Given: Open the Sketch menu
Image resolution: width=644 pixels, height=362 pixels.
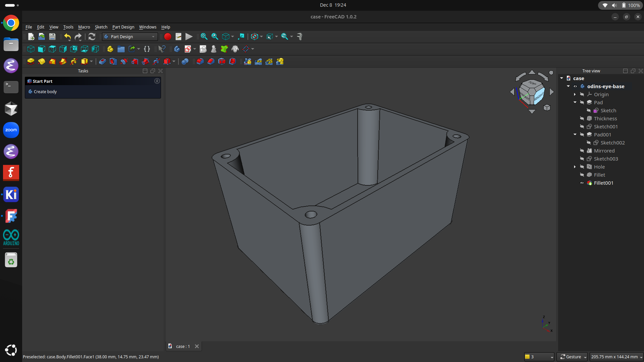Looking at the screenshot, I should 101,27.
